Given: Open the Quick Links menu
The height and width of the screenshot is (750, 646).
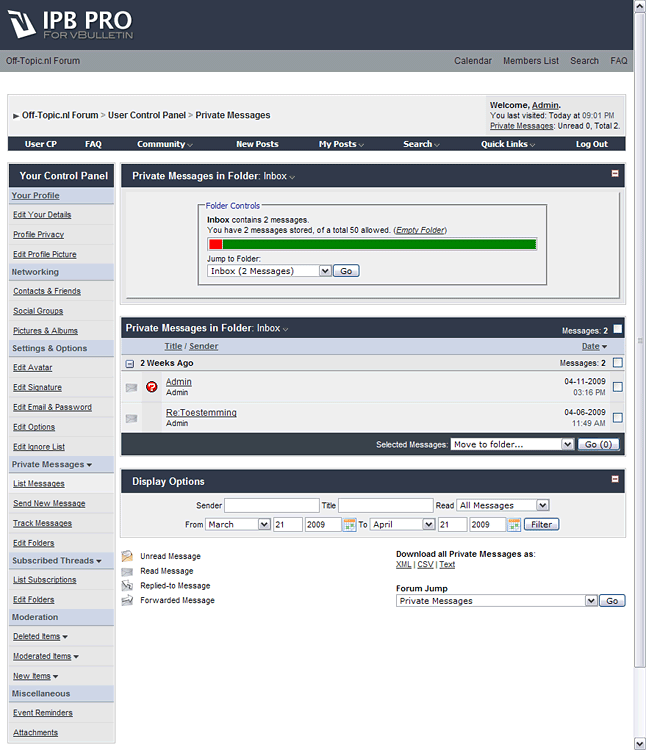Looking at the screenshot, I should pyautogui.click(x=508, y=144).
